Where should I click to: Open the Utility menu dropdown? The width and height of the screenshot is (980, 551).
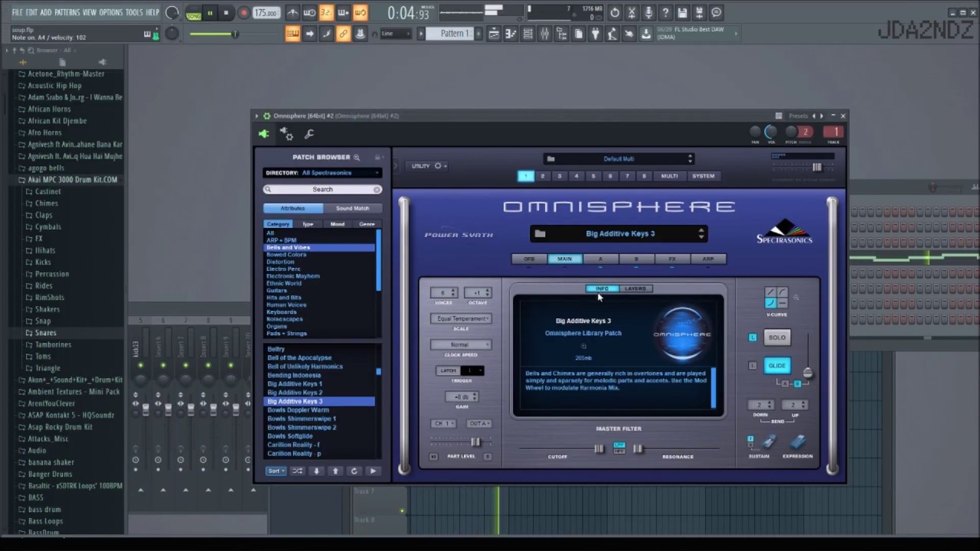coord(429,166)
